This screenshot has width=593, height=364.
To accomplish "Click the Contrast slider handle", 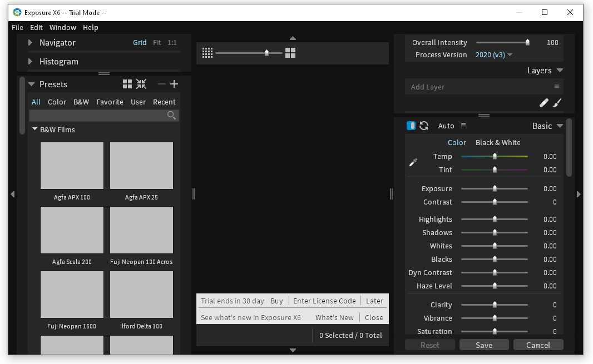I will (x=495, y=202).
